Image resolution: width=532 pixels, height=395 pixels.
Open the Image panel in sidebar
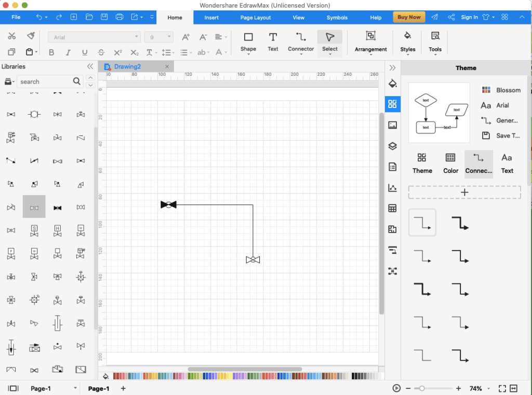tap(392, 125)
